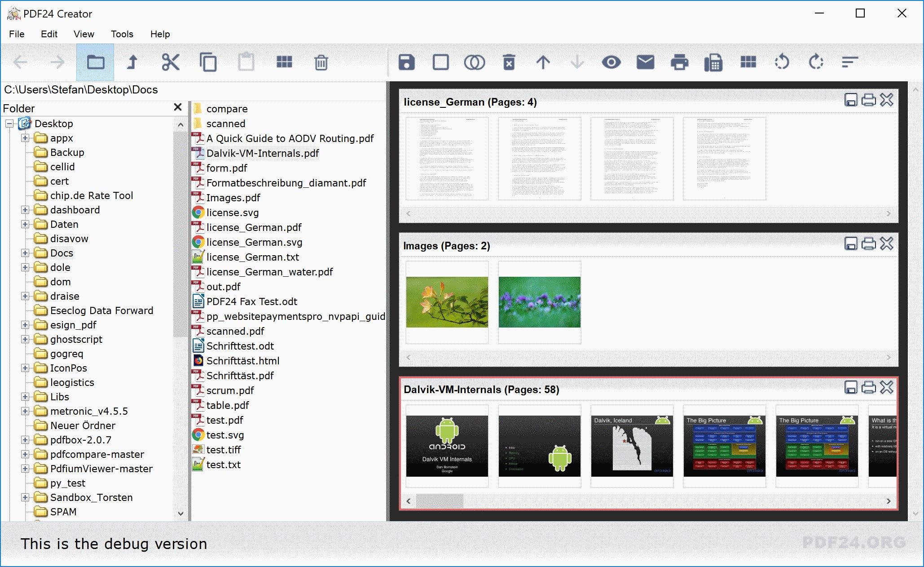Open the Preview eye icon in the toolbar
The image size is (924, 567).
click(612, 62)
